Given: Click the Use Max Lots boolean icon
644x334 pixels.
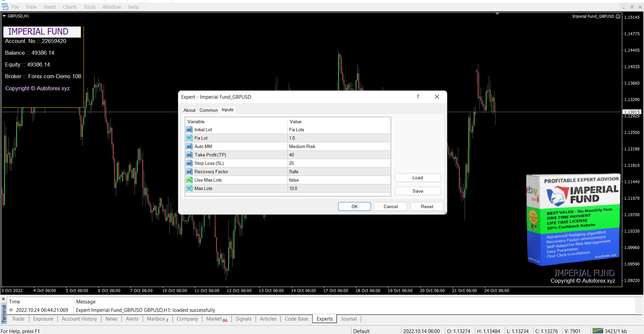Looking at the screenshot, I should (x=189, y=180).
